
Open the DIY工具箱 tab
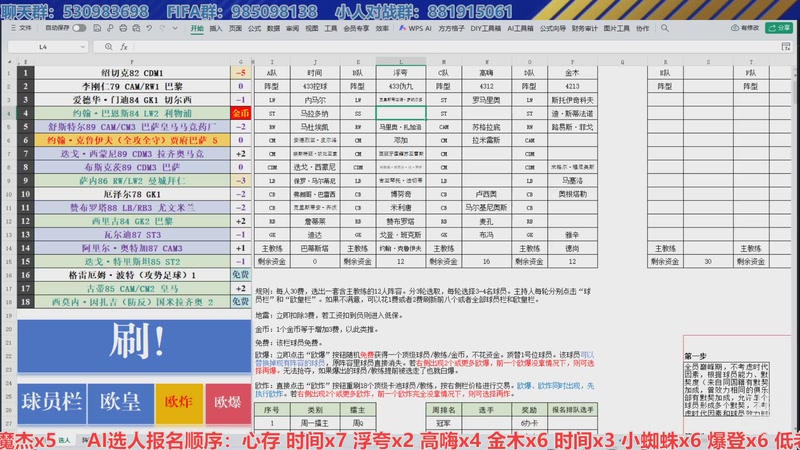click(485, 29)
